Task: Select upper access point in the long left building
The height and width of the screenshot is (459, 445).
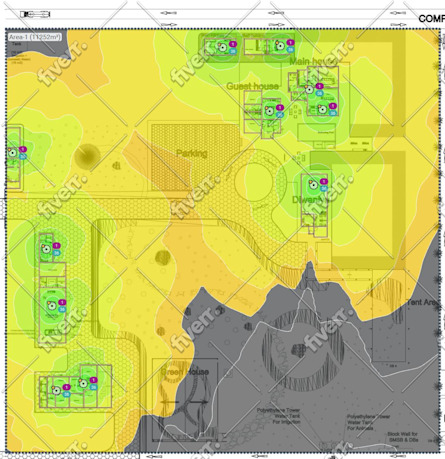Action: click(46, 249)
